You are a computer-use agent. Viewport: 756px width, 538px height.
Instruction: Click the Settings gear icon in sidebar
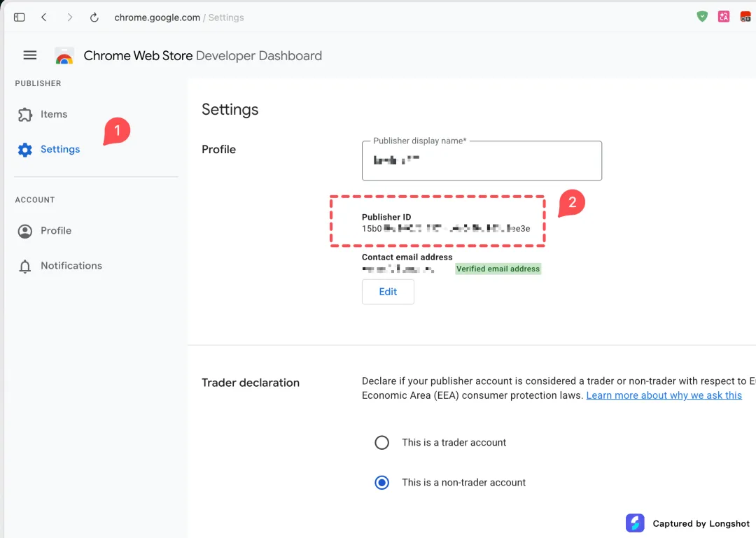coord(25,150)
